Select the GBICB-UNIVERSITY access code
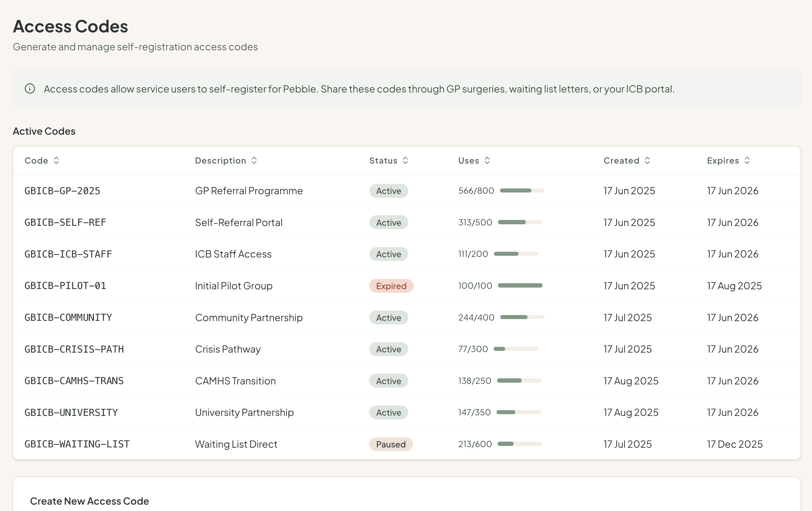Screen dimensions: 812x511 pyautogui.click(x=71, y=412)
